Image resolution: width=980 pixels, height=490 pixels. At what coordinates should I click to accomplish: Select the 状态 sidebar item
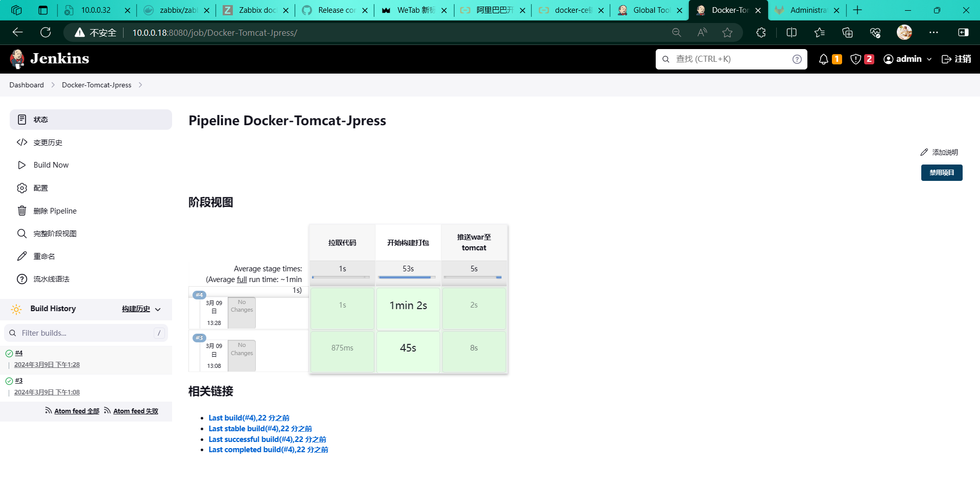[91, 120]
